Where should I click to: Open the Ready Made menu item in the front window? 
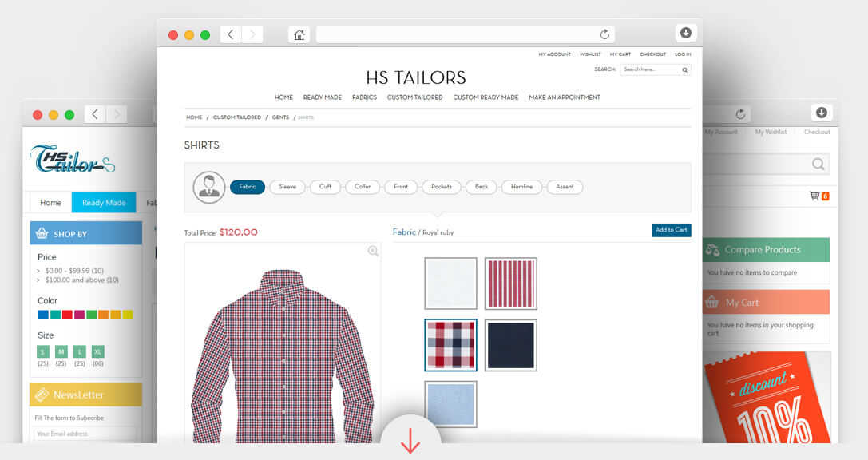tap(322, 97)
